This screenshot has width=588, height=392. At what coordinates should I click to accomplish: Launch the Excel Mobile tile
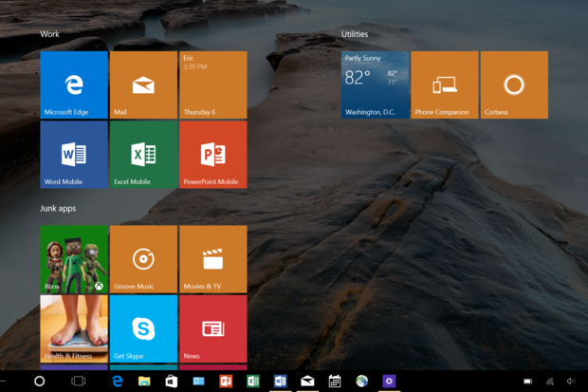click(x=143, y=155)
